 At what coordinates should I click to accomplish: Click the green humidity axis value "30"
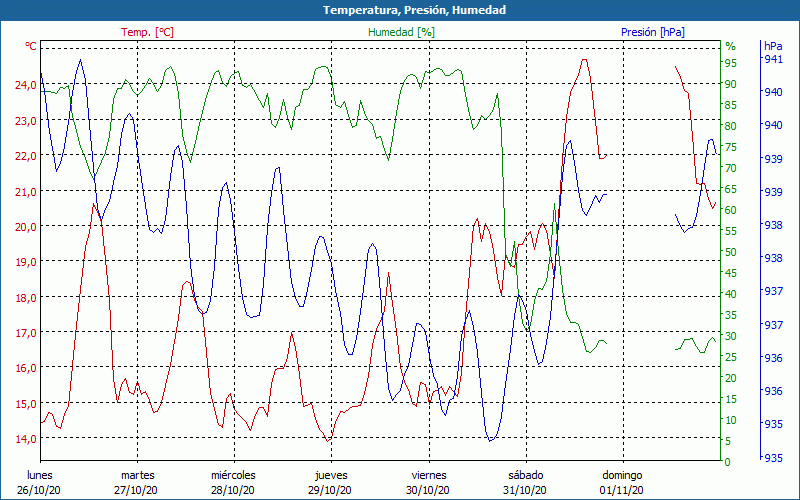click(731, 336)
